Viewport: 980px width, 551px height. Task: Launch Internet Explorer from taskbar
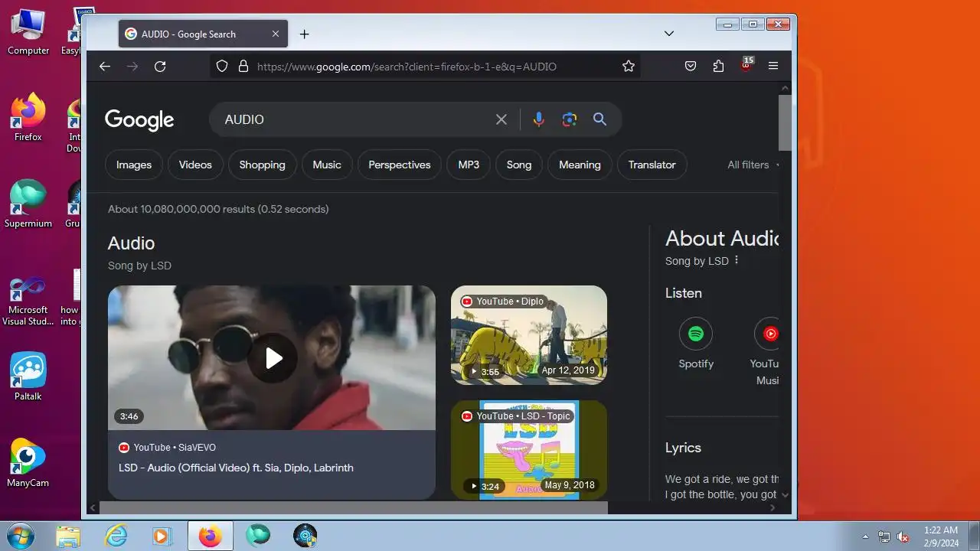[116, 536]
